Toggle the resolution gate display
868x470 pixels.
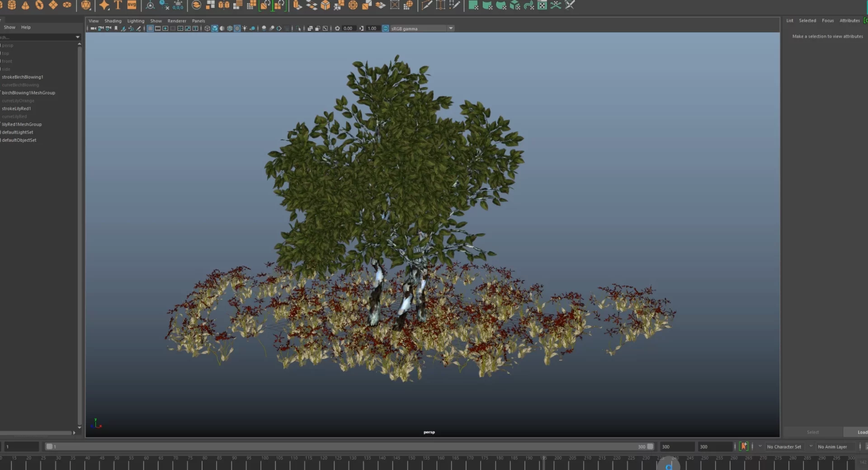click(x=165, y=28)
